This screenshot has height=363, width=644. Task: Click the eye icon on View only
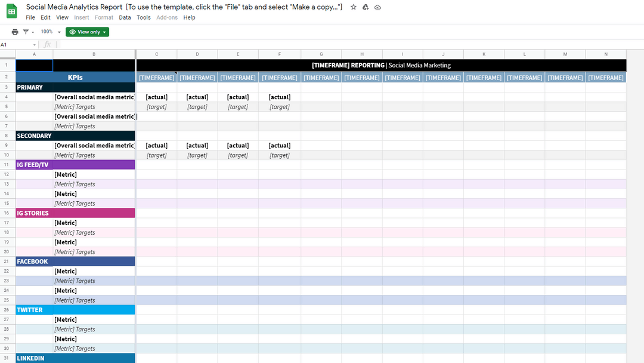pos(73,31)
